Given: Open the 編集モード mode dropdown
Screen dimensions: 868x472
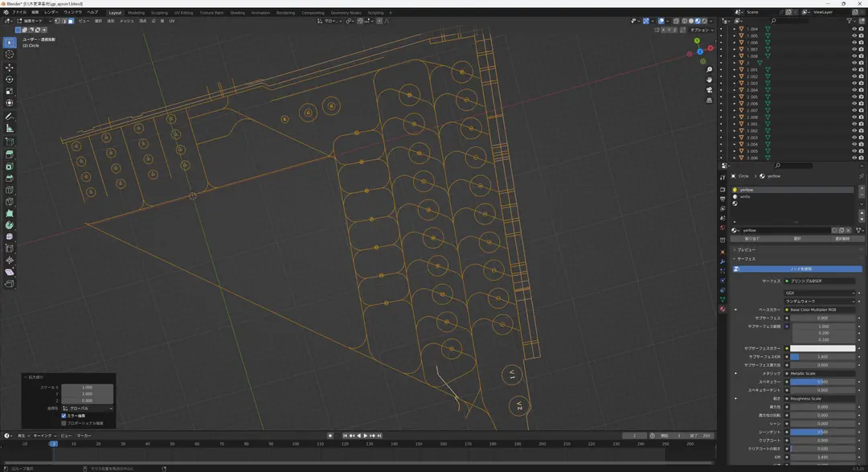Looking at the screenshot, I should click(34, 21).
